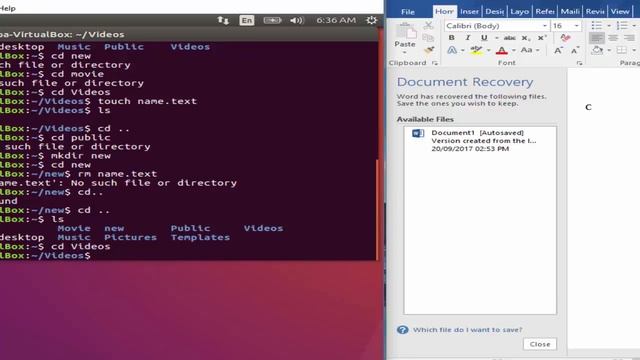Open the bullets library dropdown arrow
640x360 pixels.
[x=609, y=26]
